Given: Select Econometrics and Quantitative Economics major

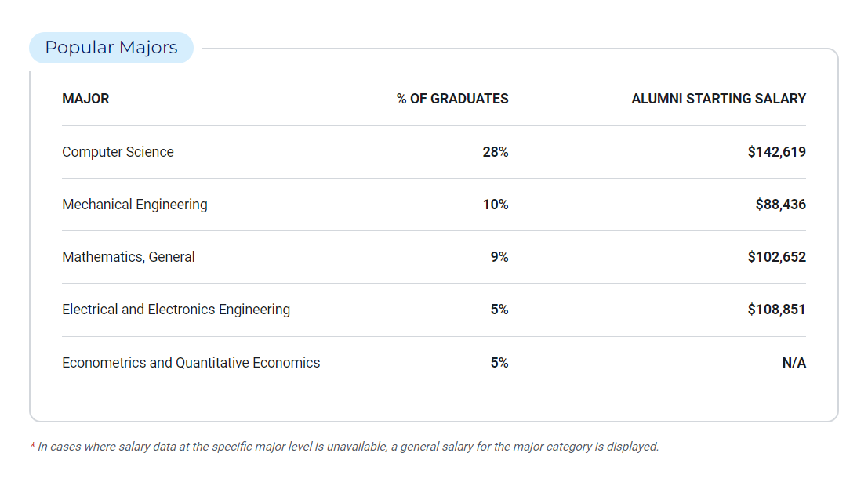Looking at the screenshot, I should 191,363.
